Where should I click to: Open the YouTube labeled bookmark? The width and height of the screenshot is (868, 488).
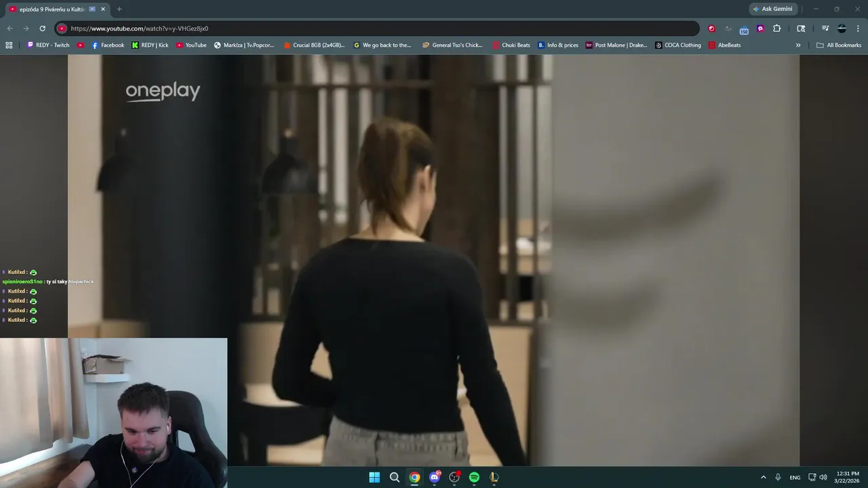pyautogui.click(x=191, y=45)
